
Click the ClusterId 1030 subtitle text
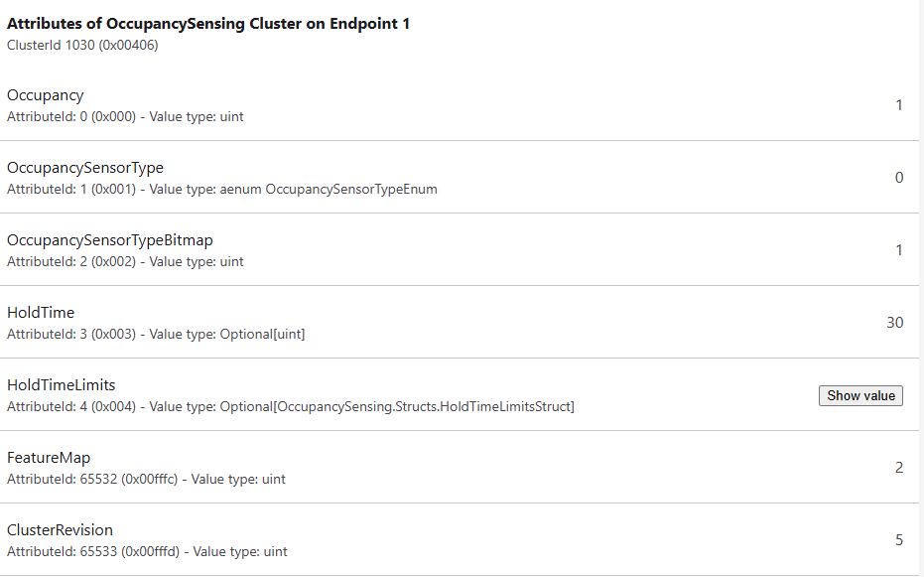(82, 45)
